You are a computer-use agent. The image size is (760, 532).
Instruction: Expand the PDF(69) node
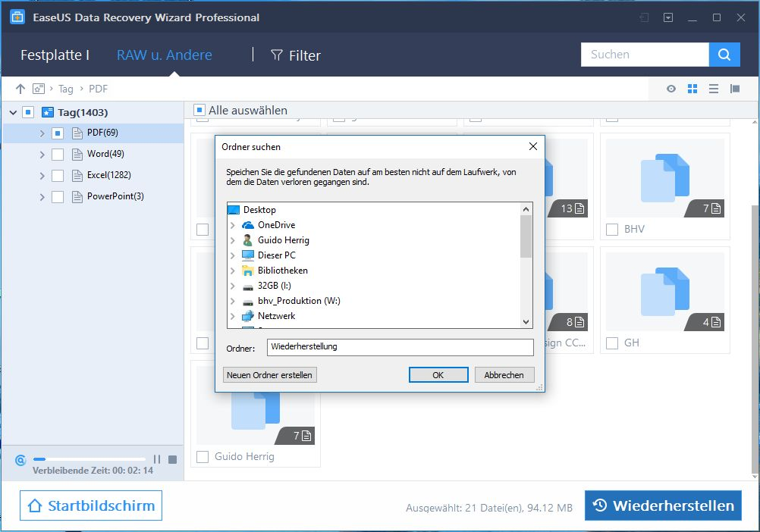(42, 133)
